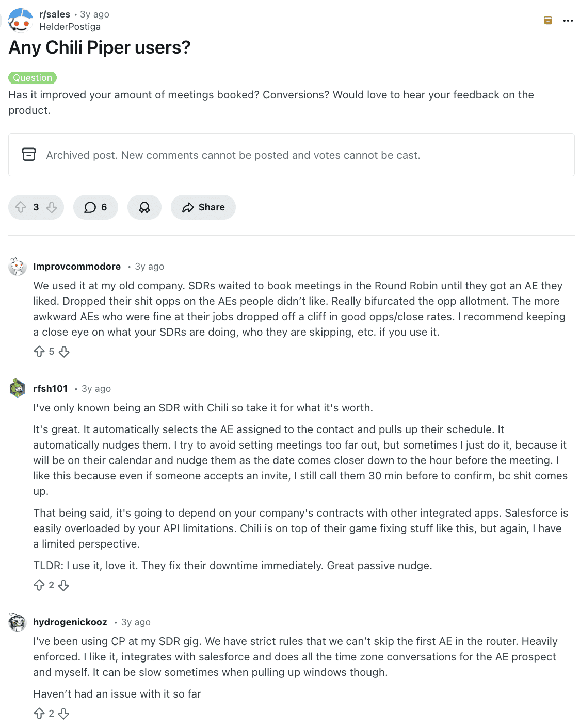Open the comments via the speech bubble icon
Viewport: 580px width, 728px height.
[x=95, y=207]
